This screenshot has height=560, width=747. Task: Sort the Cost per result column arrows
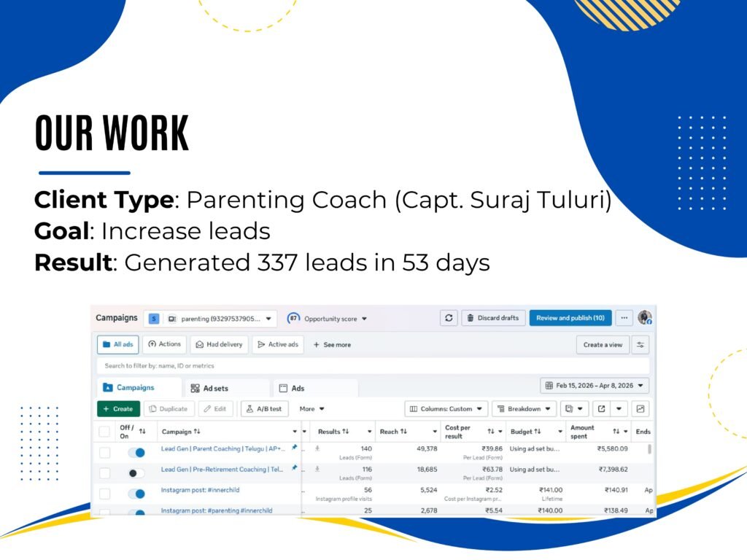pos(491,432)
